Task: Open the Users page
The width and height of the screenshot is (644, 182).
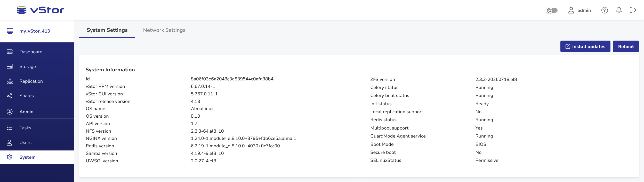Action: 25,142
